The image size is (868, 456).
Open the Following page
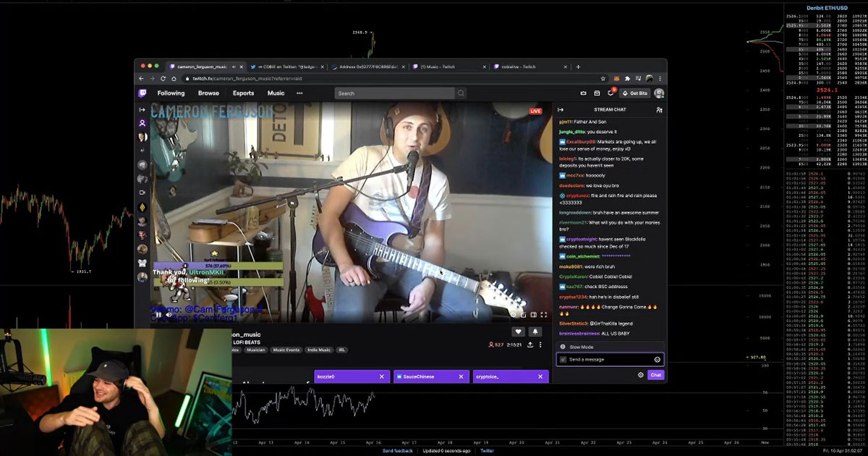(x=171, y=93)
